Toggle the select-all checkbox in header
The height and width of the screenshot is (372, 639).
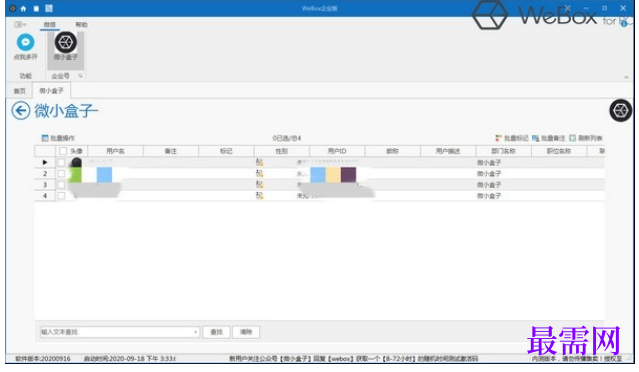pos(62,151)
